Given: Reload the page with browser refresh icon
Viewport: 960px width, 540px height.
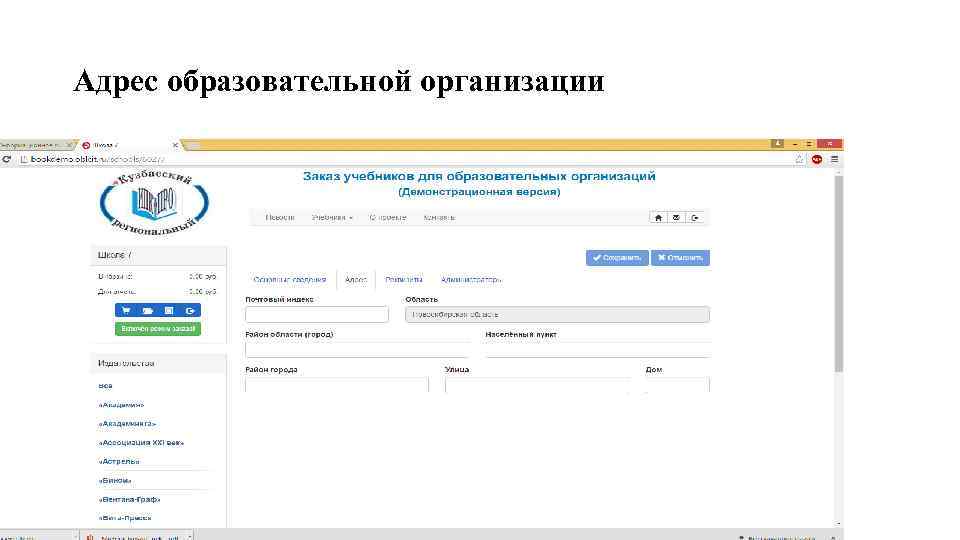Looking at the screenshot, I should 7,159.
